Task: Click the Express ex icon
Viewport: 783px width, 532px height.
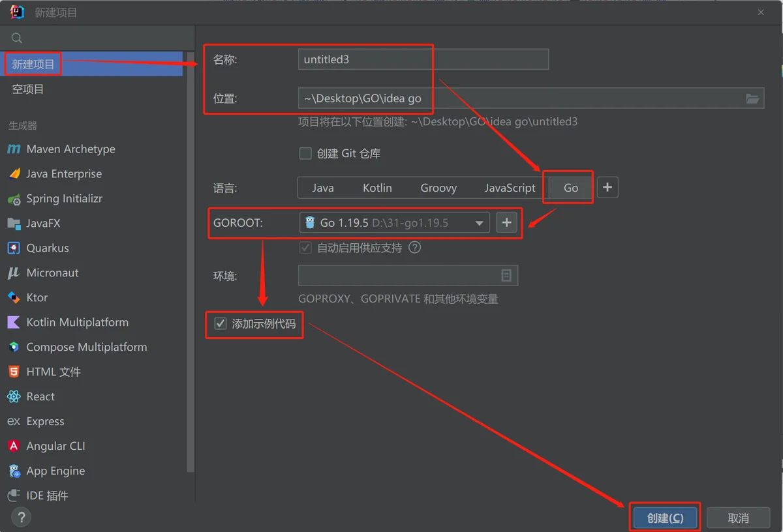Action: pos(14,422)
